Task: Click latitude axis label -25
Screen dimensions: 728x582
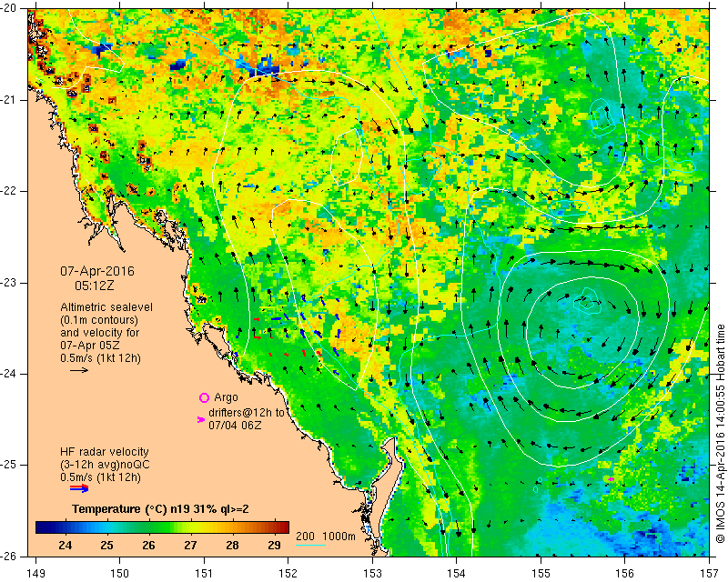Action: click(x=8, y=465)
